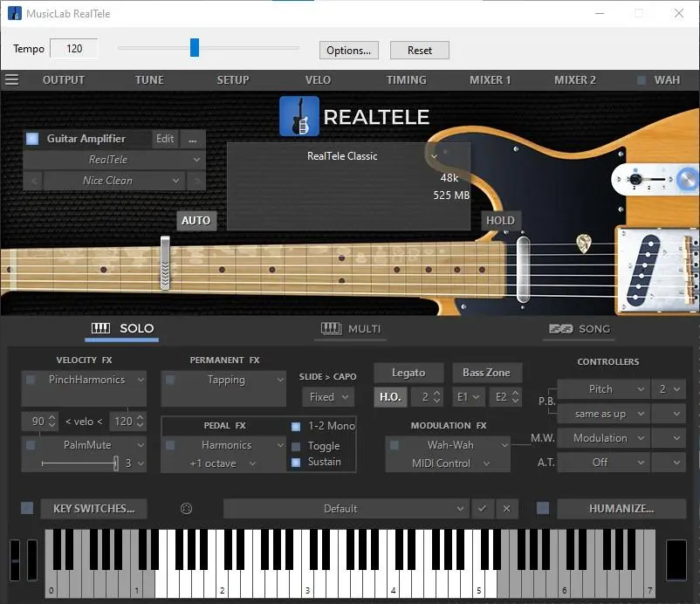The image size is (700, 604).
Task: Enable the Key Switches checkbox
Action: pyautogui.click(x=27, y=508)
